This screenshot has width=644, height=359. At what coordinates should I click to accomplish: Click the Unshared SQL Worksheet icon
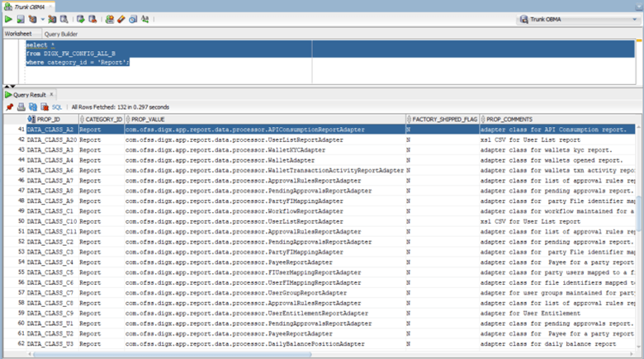click(109, 19)
